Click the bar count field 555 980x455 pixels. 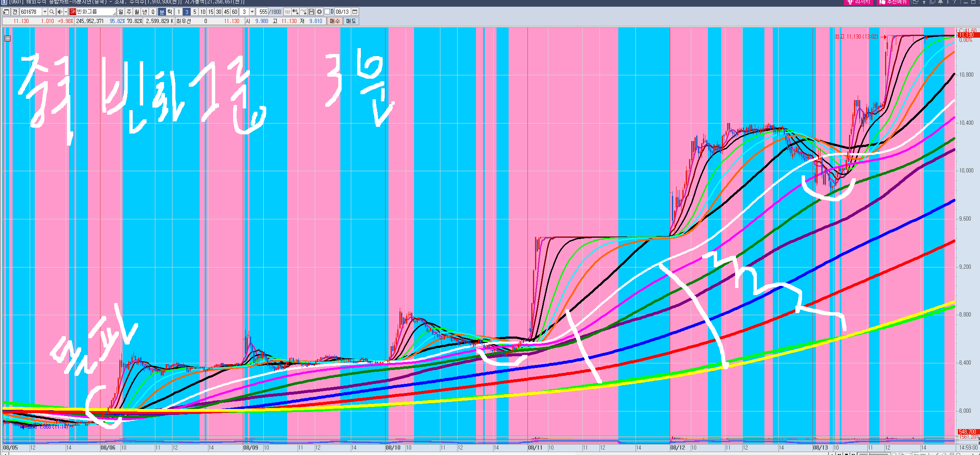coord(263,12)
